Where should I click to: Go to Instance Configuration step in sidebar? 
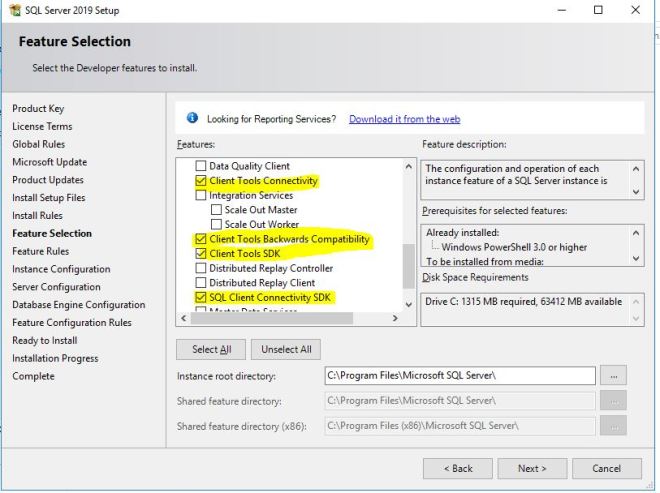pyautogui.click(x=61, y=269)
